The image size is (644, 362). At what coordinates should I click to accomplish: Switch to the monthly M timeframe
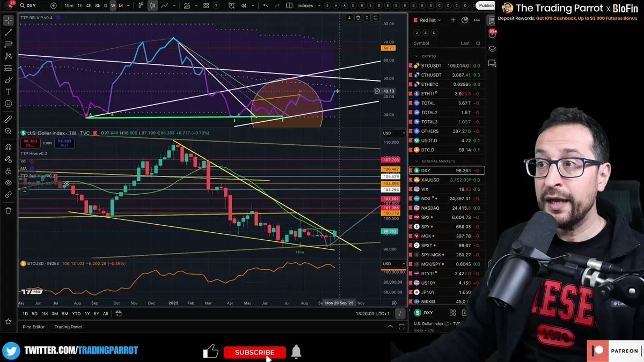pyautogui.click(x=121, y=5)
